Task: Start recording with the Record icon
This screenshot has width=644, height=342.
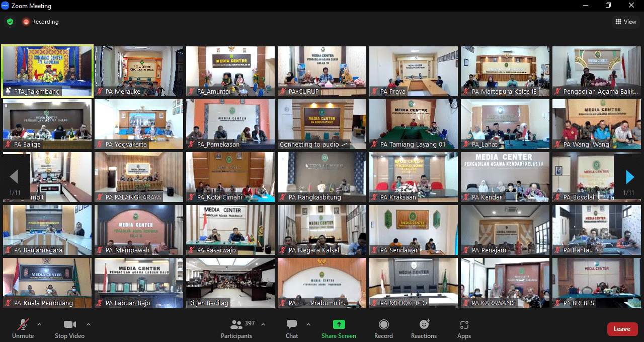Action: (384, 325)
